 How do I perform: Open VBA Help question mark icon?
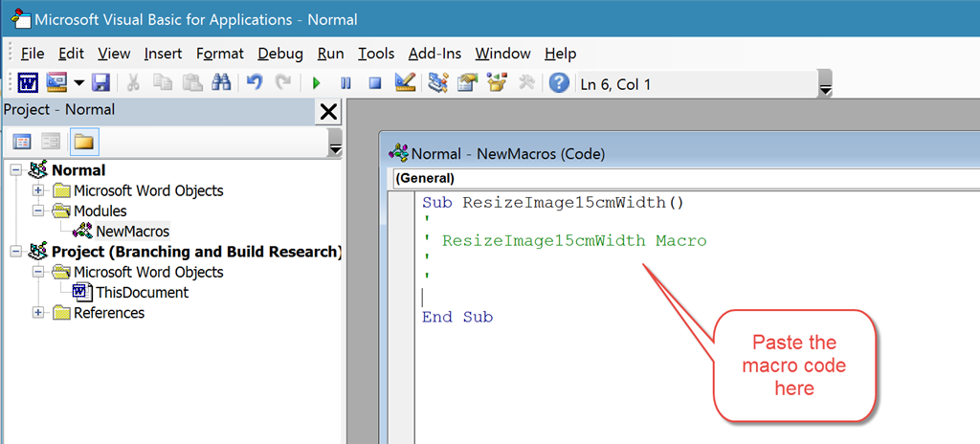[559, 83]
